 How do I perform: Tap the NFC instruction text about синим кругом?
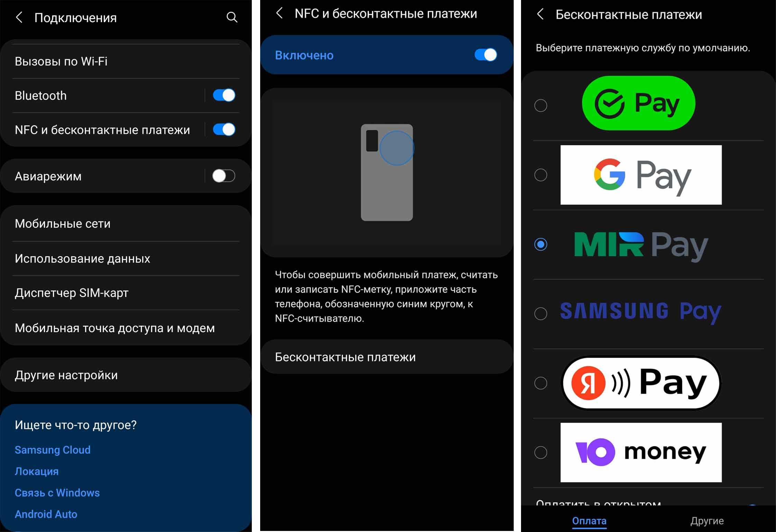pos(386,296)
